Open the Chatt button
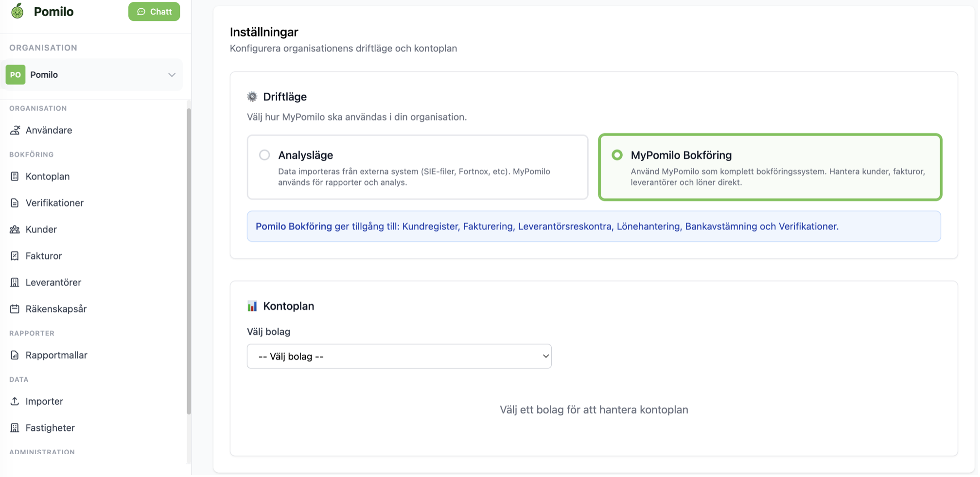Image resolution: width=980 pixels, height=477 pixels. pyautogui.click(x=154, y=12)
